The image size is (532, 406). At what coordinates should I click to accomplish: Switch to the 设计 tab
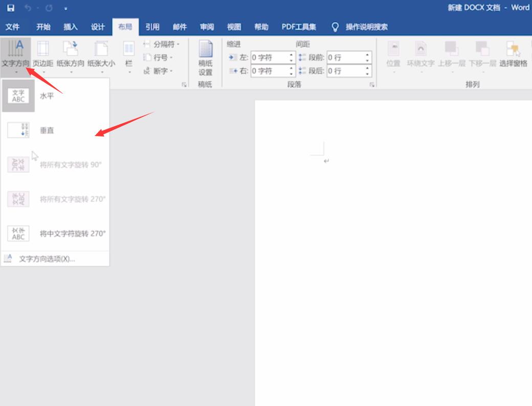coord(98,27)
